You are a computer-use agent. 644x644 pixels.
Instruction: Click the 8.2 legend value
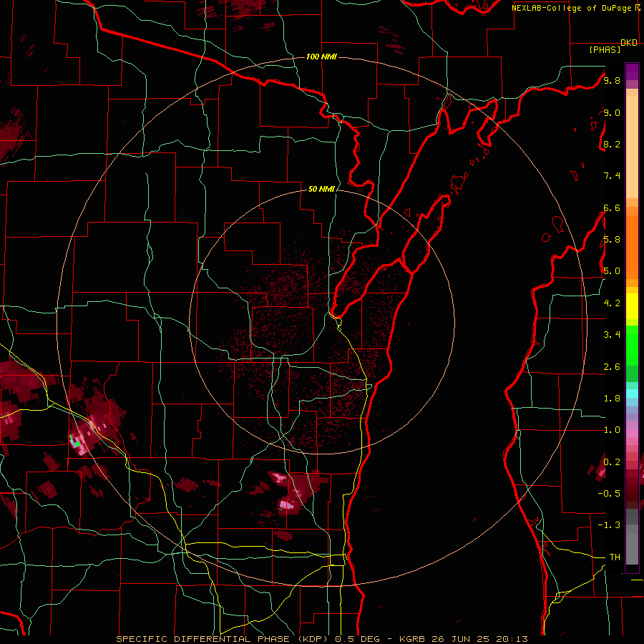(612, 144)
